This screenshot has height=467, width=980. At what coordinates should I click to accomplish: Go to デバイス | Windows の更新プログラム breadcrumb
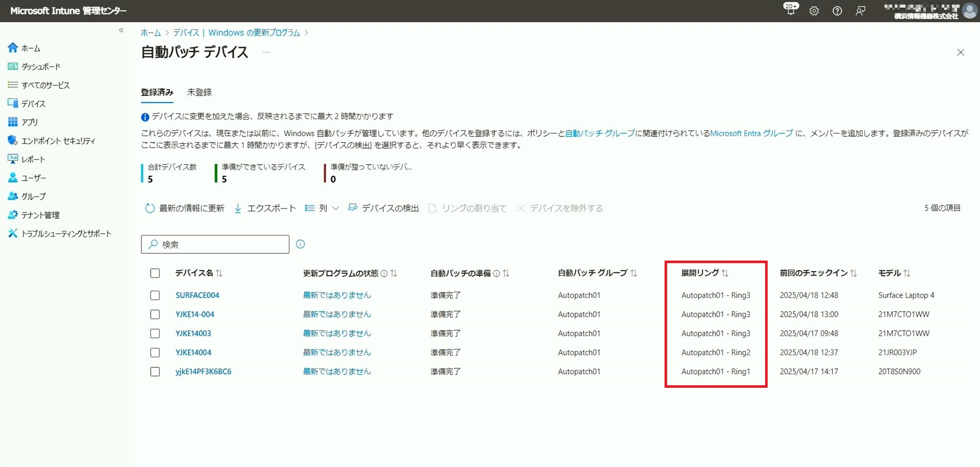(236, 33)
